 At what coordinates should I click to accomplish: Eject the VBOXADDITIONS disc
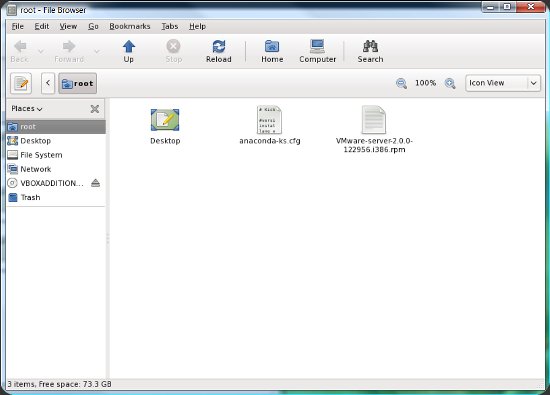[95, 183]
